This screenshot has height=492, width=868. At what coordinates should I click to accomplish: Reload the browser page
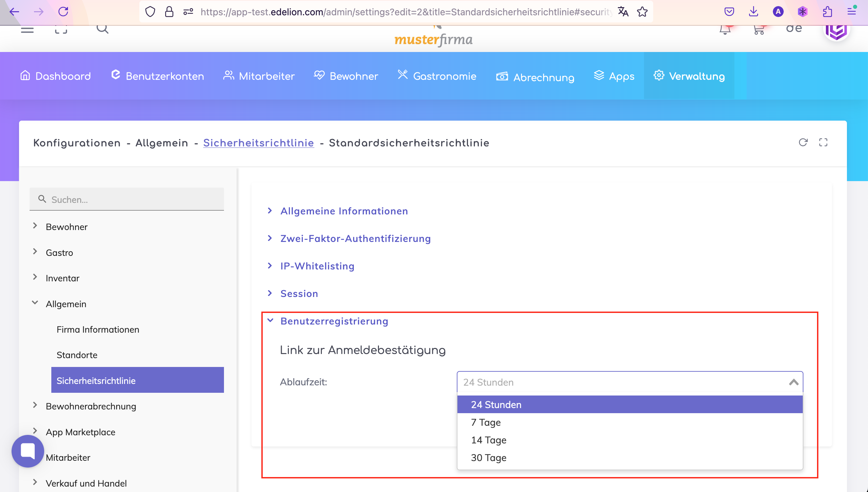(63, 12)
